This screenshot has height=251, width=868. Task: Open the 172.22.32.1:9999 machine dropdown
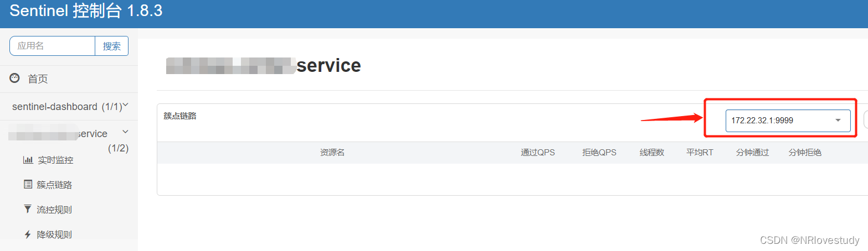tap(787, 121)
